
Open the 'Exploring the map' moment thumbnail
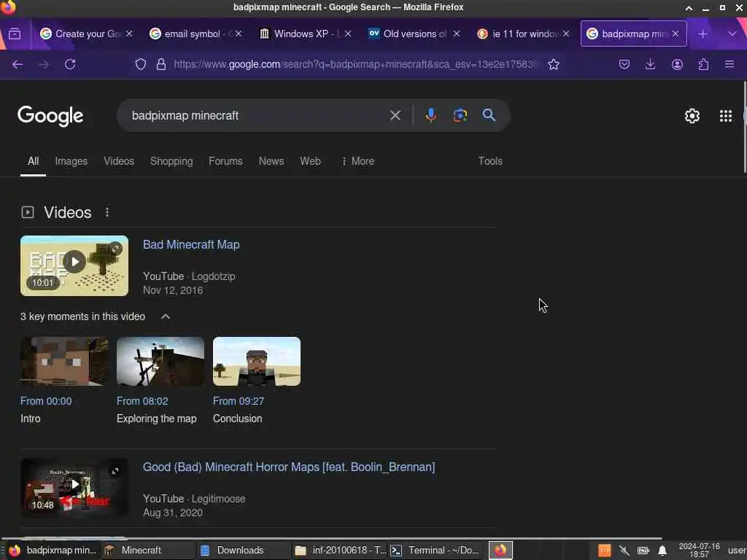(x=160, y=362)
